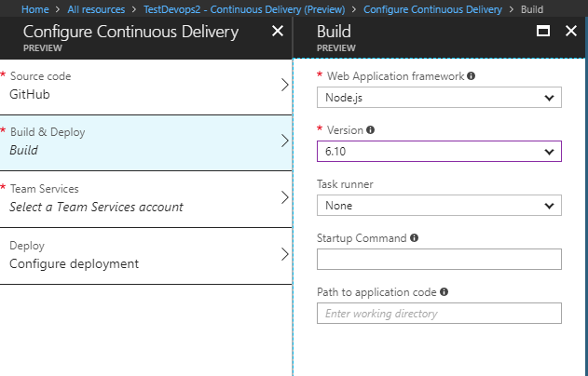
Task: Navigate to All resources breadcrumb
Action: tap(96, 9)
